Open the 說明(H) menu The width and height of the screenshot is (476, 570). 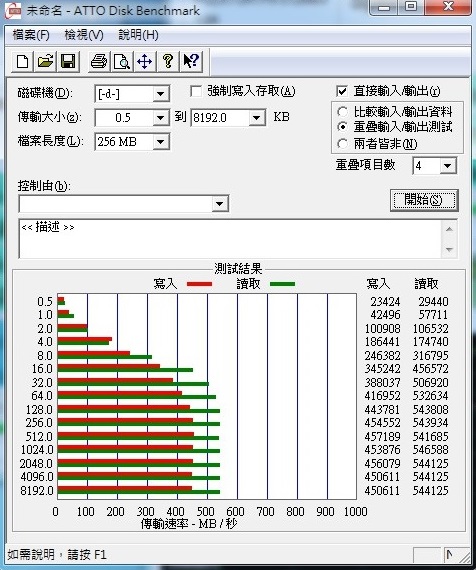click(138, 35)
